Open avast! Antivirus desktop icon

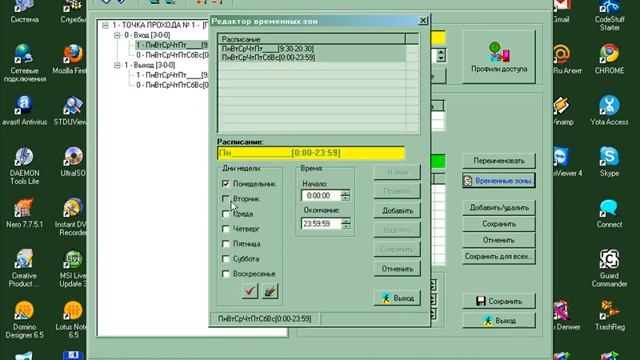24,110
